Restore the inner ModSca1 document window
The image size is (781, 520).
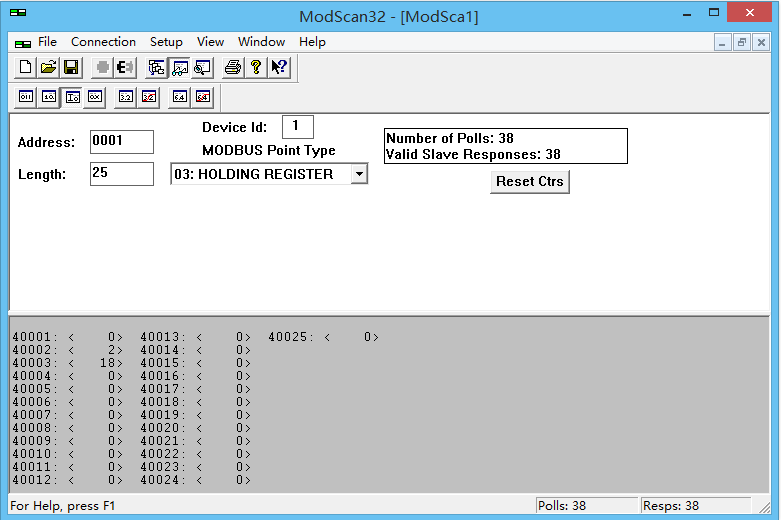pyautogui.click(x=742, y=43)
